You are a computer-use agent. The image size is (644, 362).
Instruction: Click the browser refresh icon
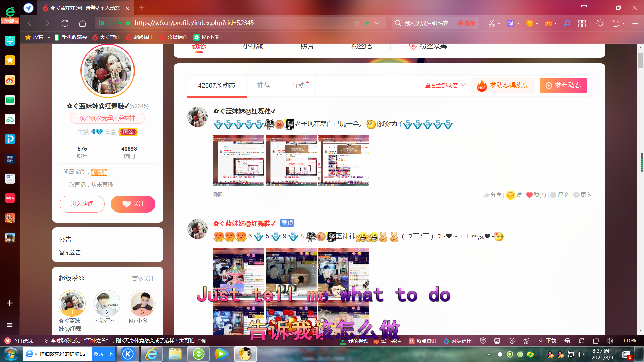coord(65,23)
